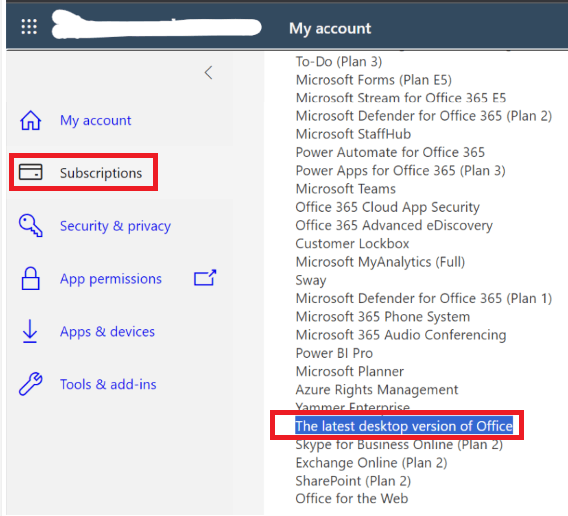This screenshot has width=568, height=516.
Task: Click Microsoft Defender for Office 365 (Plan 2)
Action: (424, 116)
